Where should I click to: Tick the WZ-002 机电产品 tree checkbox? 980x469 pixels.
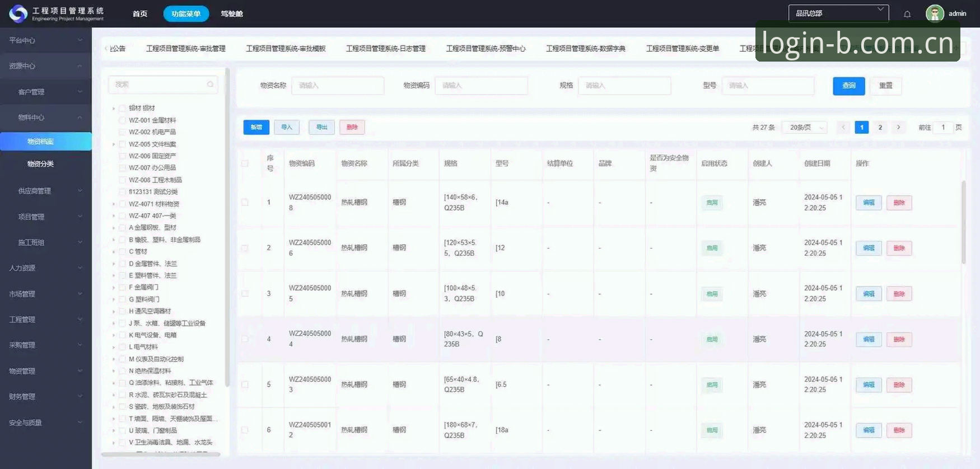pos(122,132)
